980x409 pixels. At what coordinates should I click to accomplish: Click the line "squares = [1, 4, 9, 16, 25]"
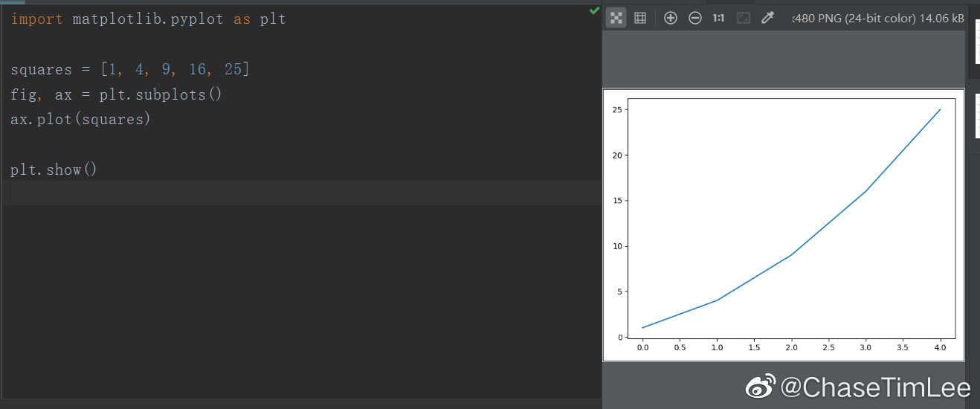[x=130, y=69]
